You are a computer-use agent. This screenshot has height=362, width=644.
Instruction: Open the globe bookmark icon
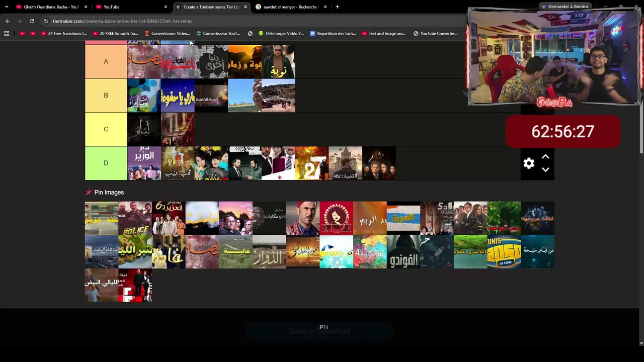click(x=250, y=34)
